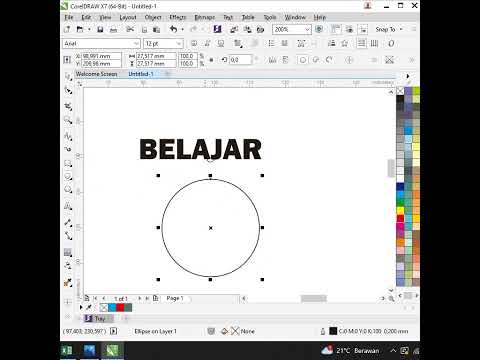Open the zoom level 200% dropdown
Image resolution: width=480 pixels, height=360 pixels.
coord(307,30)
